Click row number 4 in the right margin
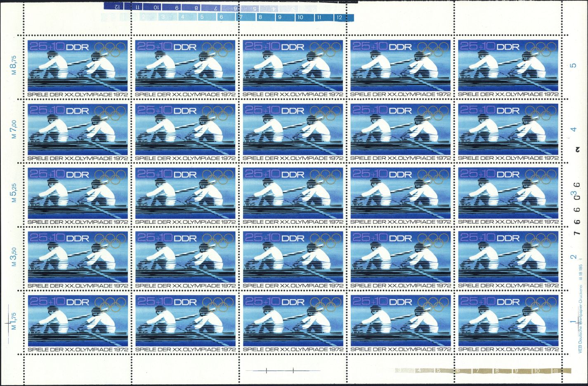 [x=573, y=130]
